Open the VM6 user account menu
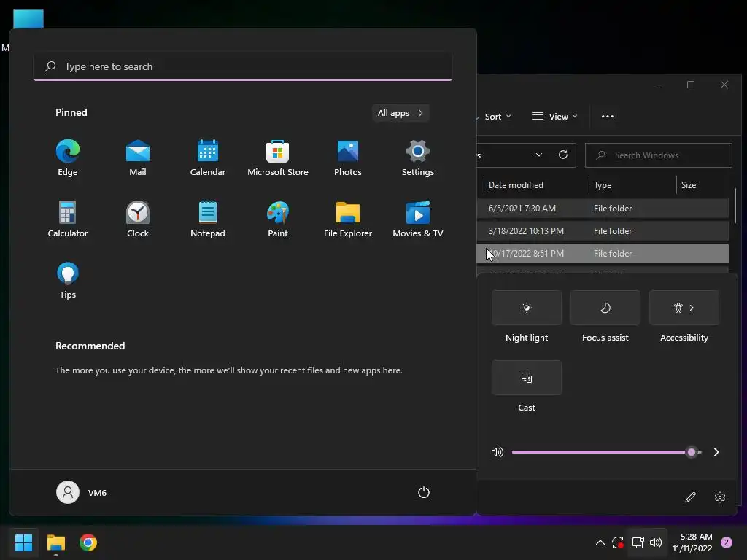 point(82,492)
